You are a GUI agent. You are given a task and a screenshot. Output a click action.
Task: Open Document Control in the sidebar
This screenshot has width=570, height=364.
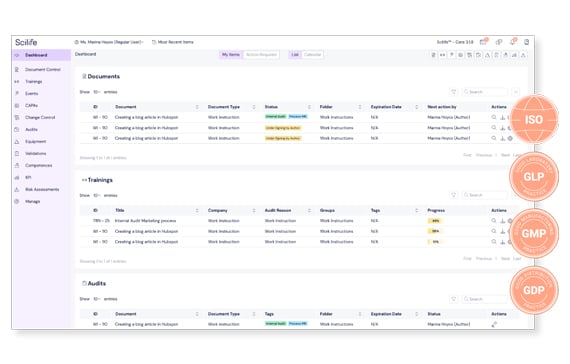click(x=43, y=69)
